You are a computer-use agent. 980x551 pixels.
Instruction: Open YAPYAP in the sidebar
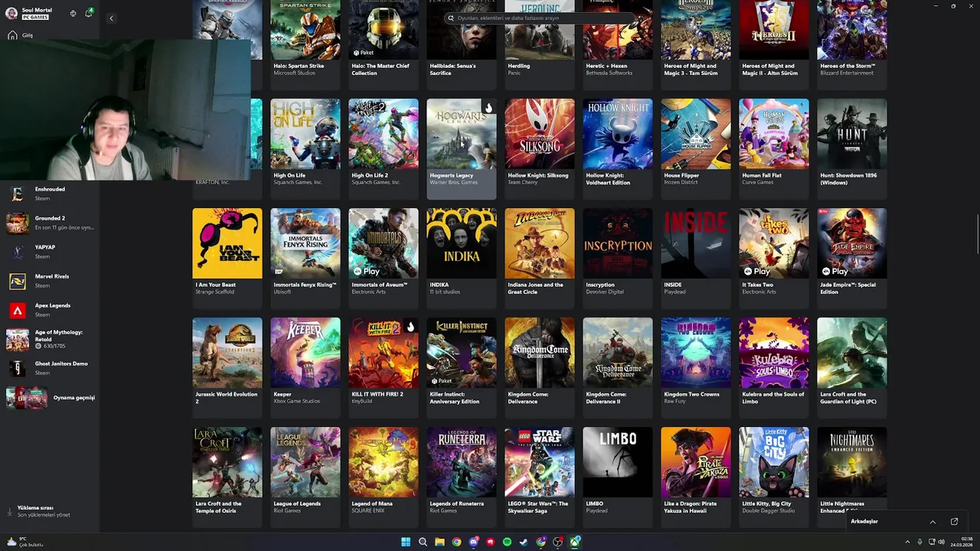[50, 252]
